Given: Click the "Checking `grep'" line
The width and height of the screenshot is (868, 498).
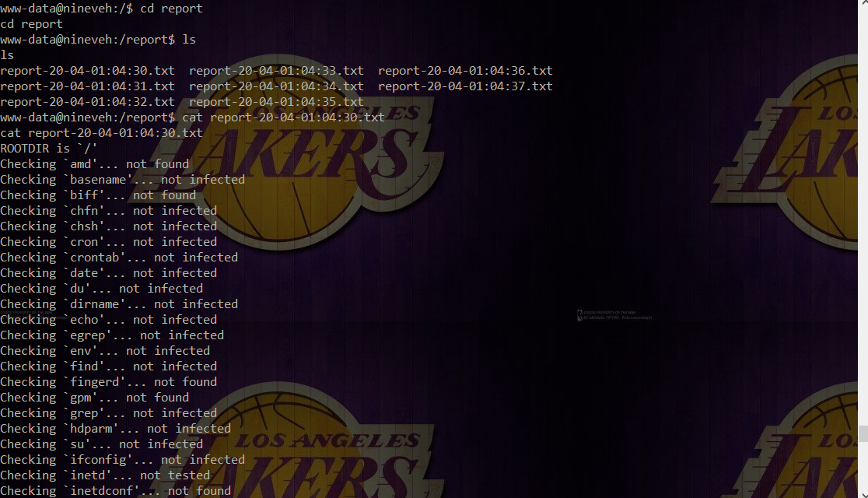Looking at the screenshot, I should click(x=109, y=412).
